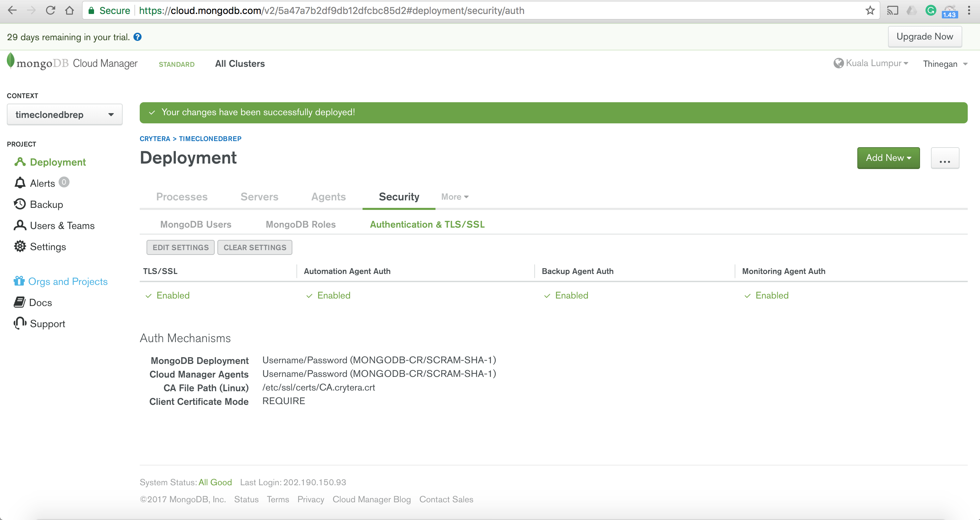The width and height of the screenshot is (980, 520).
Task: Click the Orgs and Projects gift icon
Action: [x=19, y=281]
